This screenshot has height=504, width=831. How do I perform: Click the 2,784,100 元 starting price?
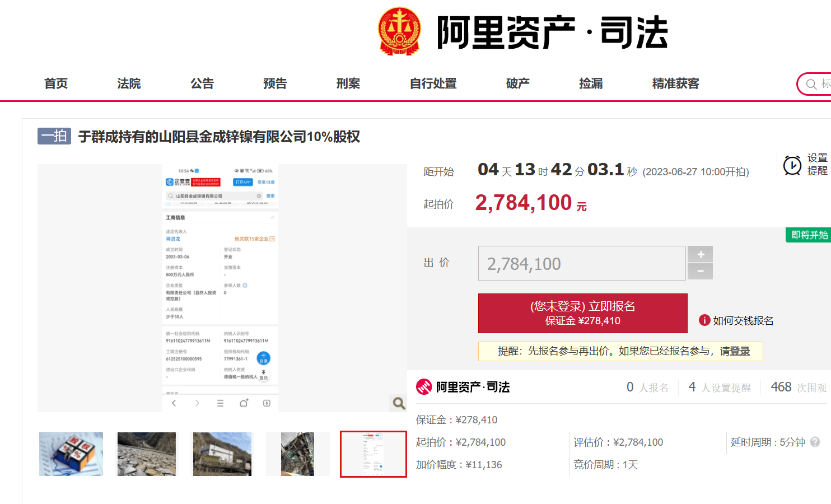click(531, 203)
